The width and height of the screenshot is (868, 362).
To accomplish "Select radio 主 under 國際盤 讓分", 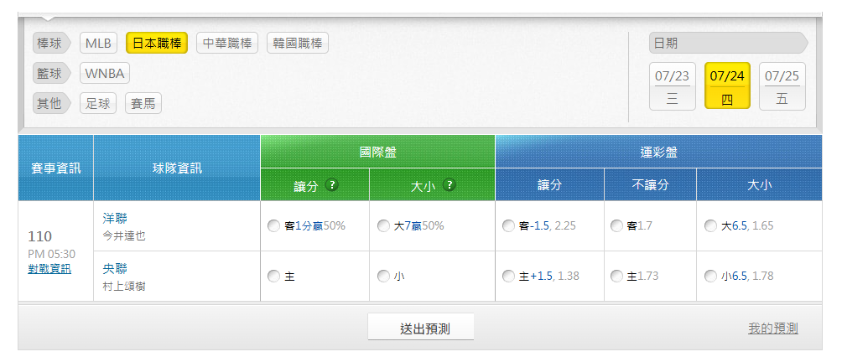I will pyautogui.click(x=273, y=277).
